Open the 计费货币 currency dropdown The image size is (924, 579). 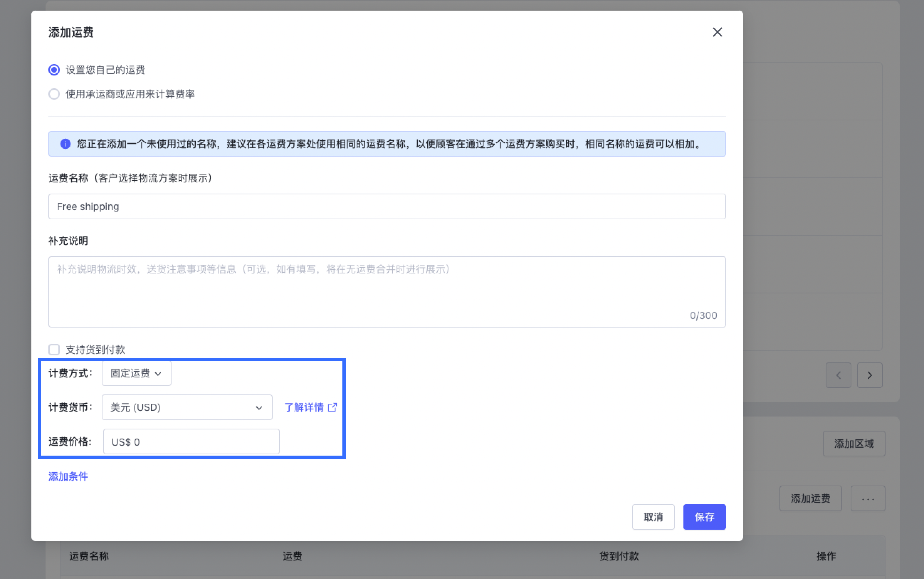pos(187,407)
